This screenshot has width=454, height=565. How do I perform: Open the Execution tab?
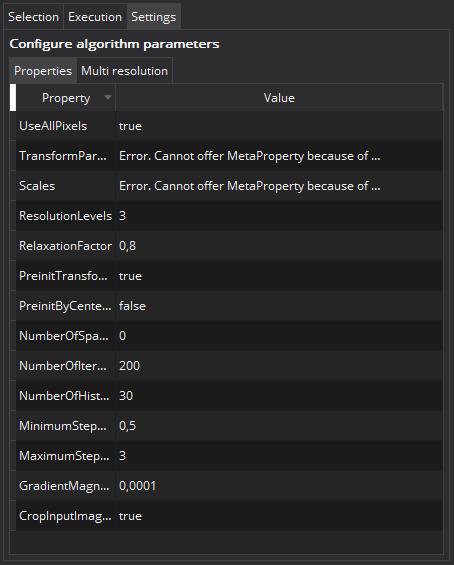(95, 17)
